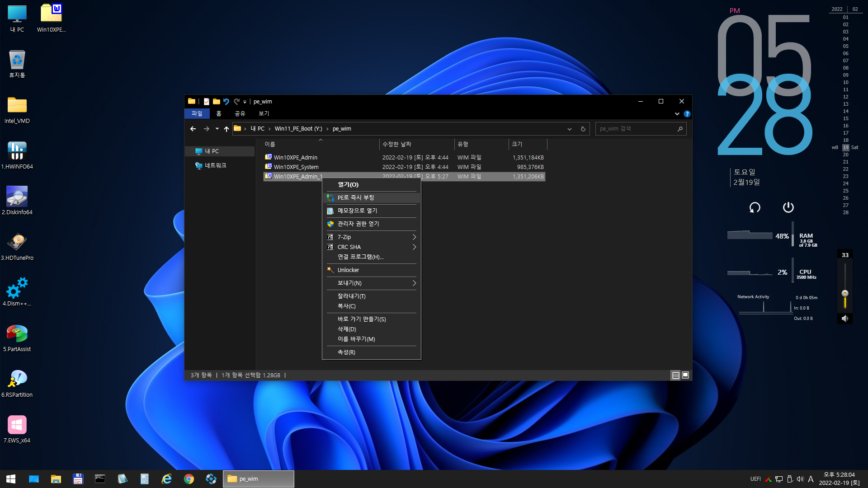Open the 공유 ribbon tab

point(240,114)
